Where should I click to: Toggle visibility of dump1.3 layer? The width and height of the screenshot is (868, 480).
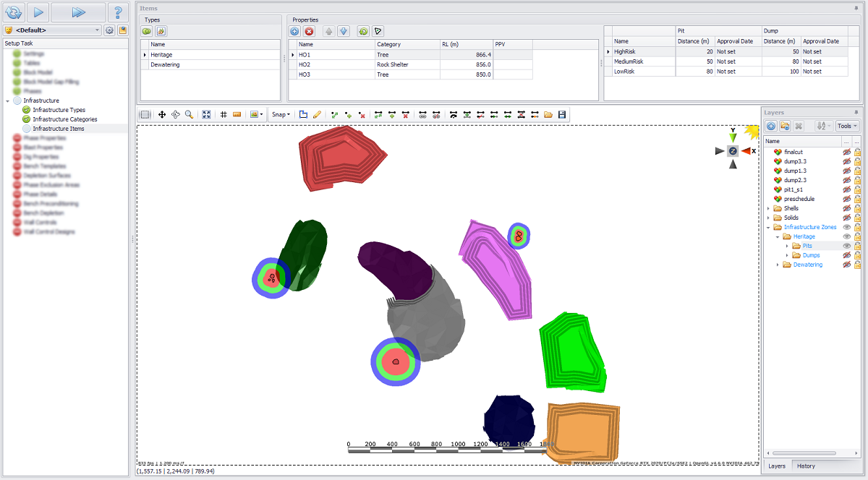[846, 171]
